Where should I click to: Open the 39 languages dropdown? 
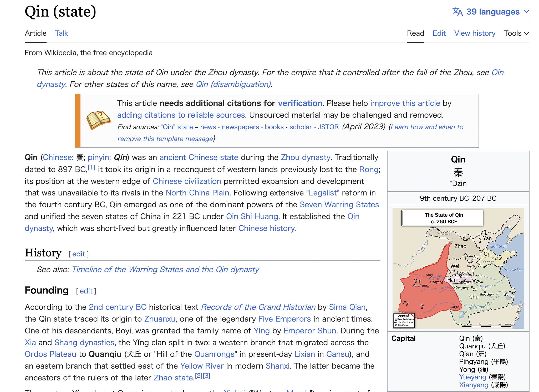click(x=491, y=12)
